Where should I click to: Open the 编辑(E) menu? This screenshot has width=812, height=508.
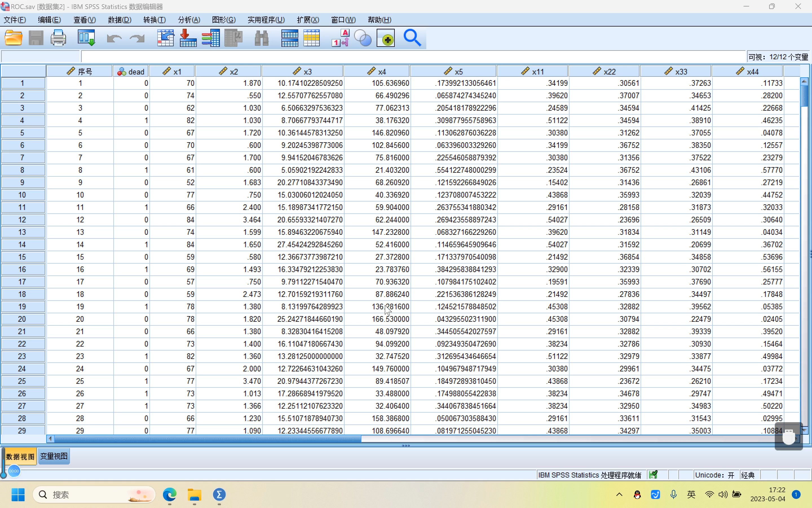pyautogui.click(x=49, y=20)
